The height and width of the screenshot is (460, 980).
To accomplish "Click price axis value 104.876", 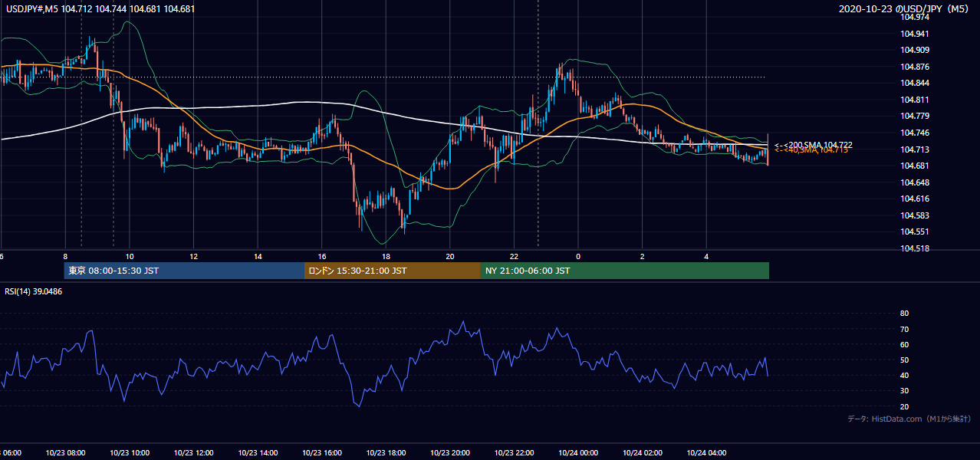I will pyautogui.click(x=913, y=67).
